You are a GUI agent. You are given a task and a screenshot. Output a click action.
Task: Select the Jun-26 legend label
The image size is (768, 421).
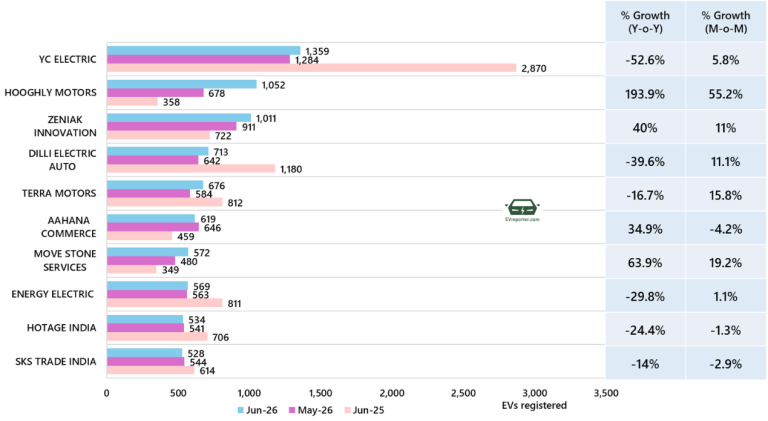click(262, 410)
